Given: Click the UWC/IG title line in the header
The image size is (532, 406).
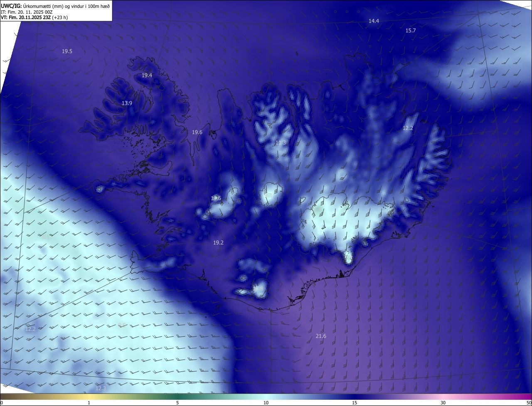Looking at the screenshot, I should (55, 6).
